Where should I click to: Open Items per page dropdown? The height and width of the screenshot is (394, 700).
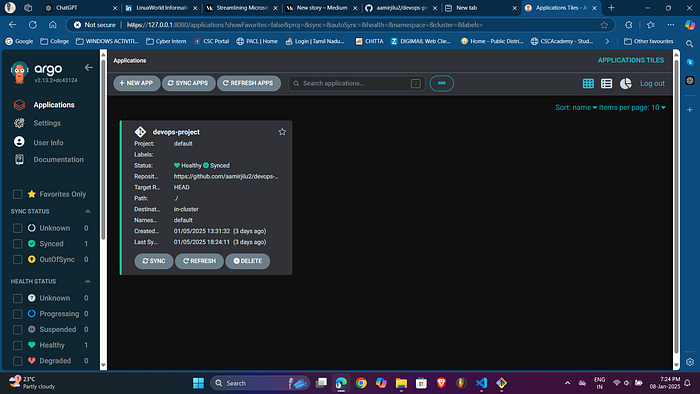[632, 108]
